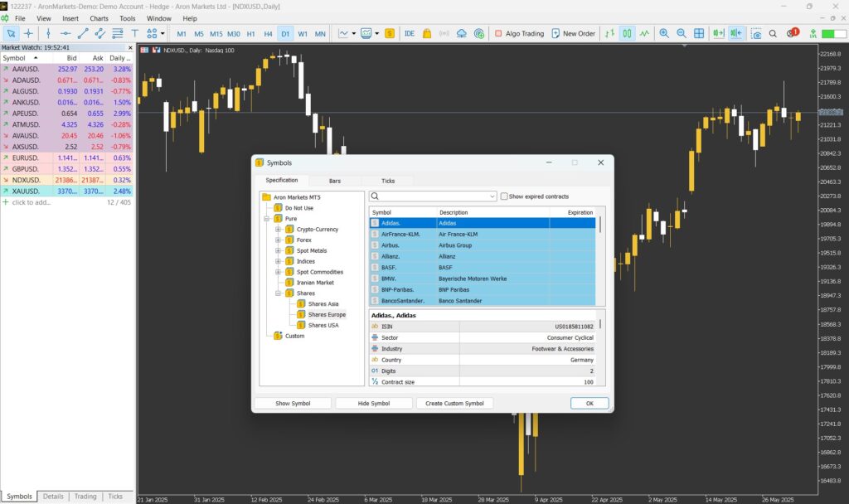Open the Tools menu
Viewport: 849px width, 504px height.
[x=127, y=18]
